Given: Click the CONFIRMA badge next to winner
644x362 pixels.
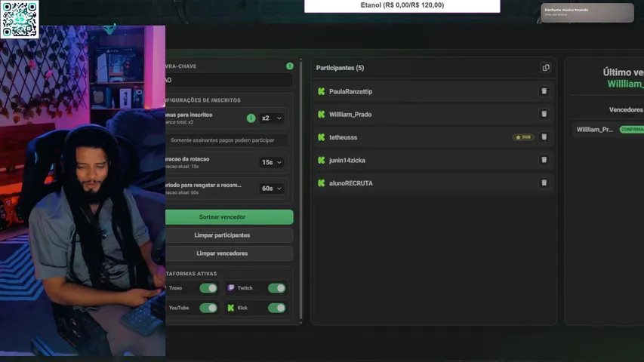Looking at the screenshot, I should point(632,130).
